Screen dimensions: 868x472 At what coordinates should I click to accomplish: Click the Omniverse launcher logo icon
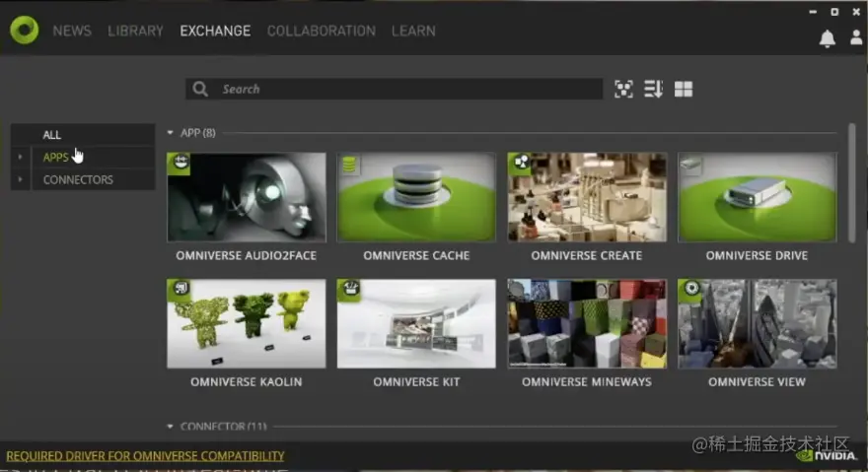tap(25, 30)
